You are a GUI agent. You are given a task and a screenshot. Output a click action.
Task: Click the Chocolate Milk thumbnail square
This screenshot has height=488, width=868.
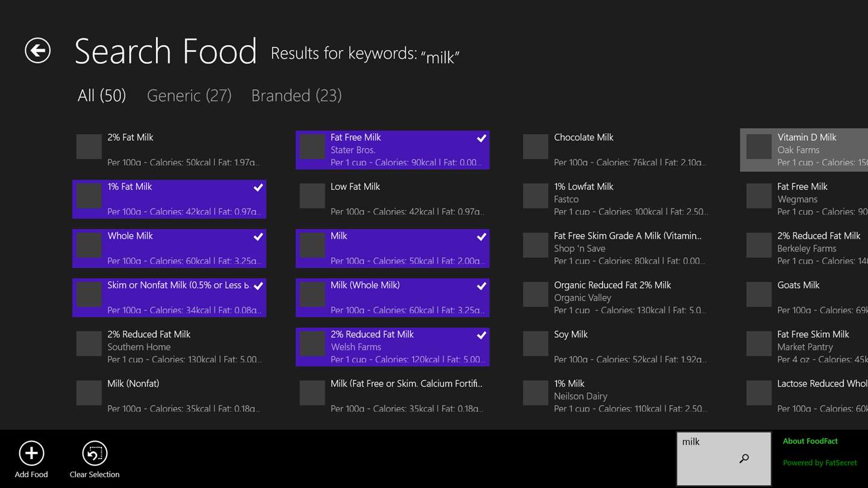coord(535,147)
